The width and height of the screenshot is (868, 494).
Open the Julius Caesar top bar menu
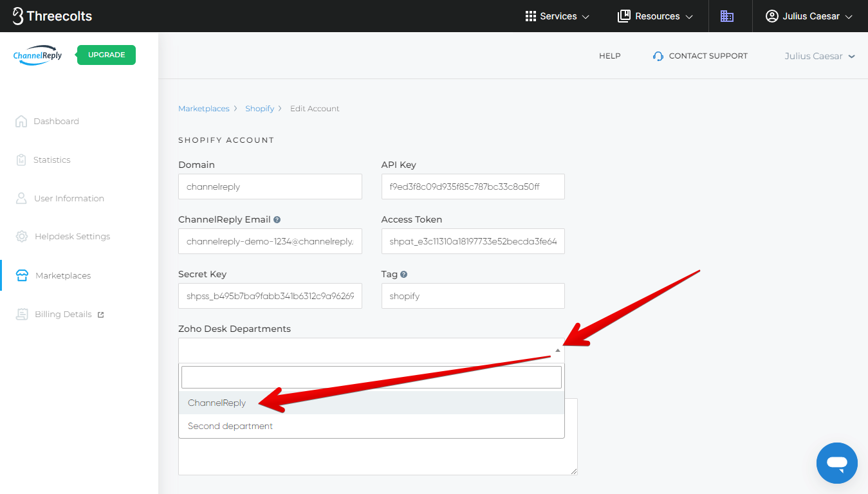pos(809,16)
